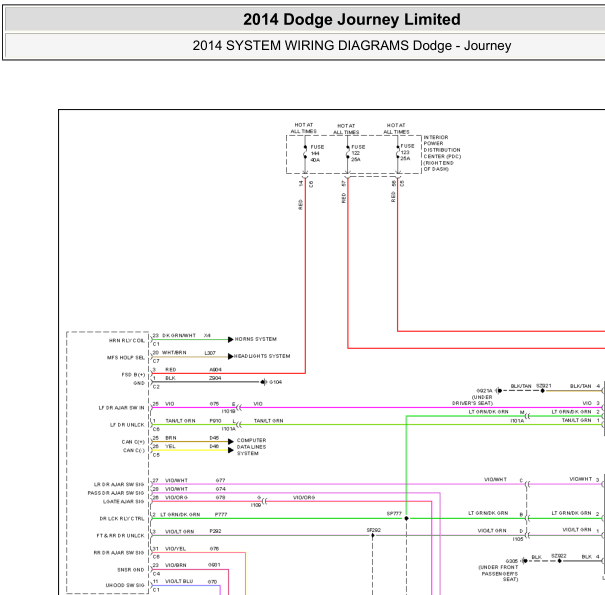The height and width of the screenshot is (595, 605).
Task: Click the VIO/BRN wire color label
Action: pos(176,565)
